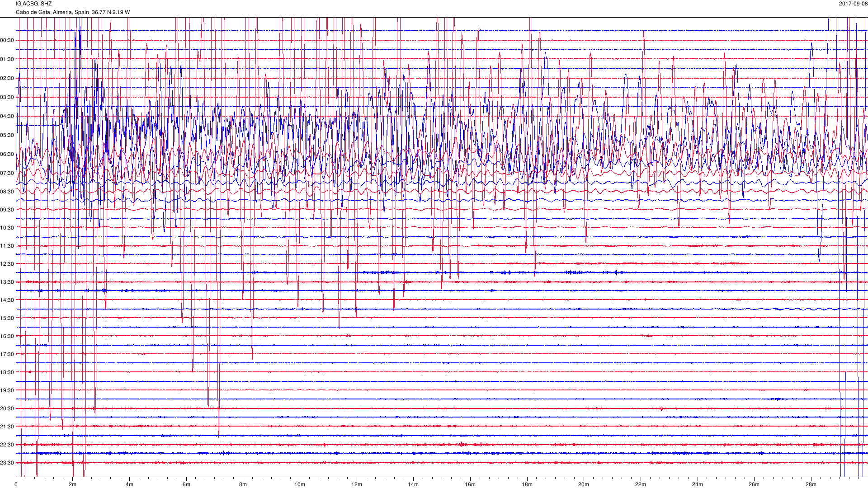
Task: Click the 16m axis tick label
Action: 470,484
